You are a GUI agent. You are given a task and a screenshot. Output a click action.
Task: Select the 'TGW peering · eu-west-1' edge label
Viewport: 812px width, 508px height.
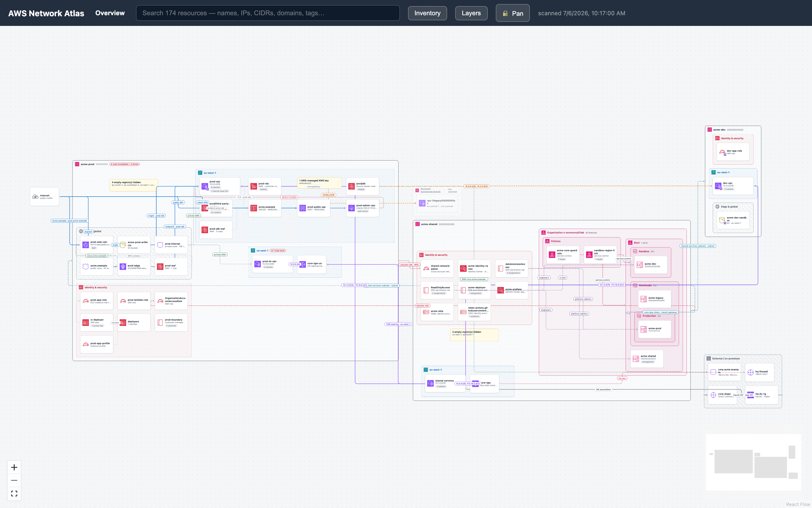click(398, 324)
